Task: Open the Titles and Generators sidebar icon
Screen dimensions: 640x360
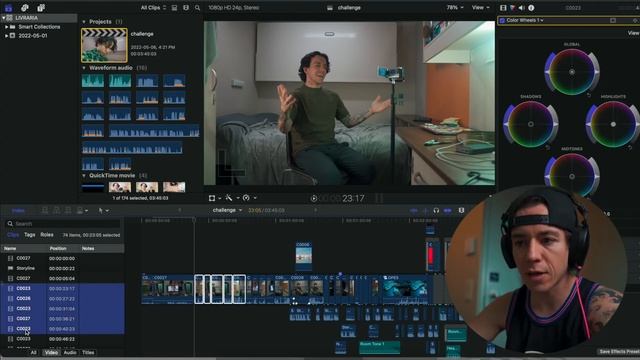Action: [41, 7]
